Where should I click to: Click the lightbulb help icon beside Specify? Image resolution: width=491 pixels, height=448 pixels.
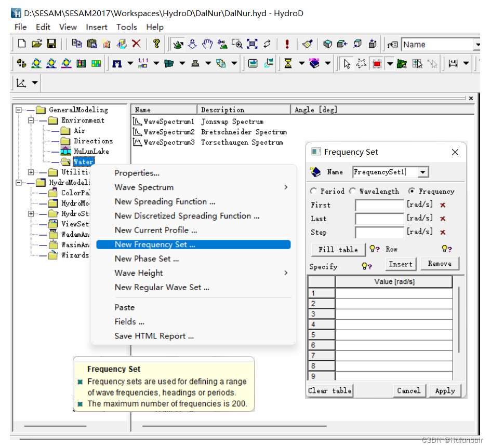(367, 266)
